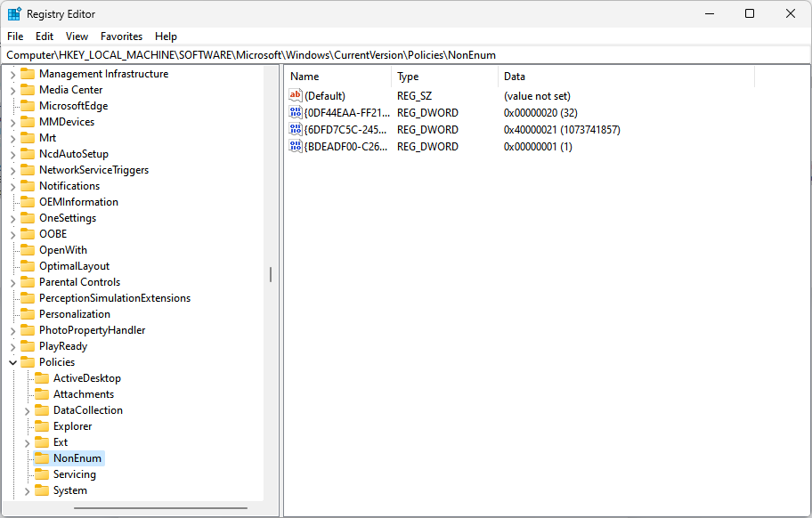Click the {BDEADF00-C26 DWORD value icon
The width and height of the screenshot is (812, 518).
(x=296, y=147)
